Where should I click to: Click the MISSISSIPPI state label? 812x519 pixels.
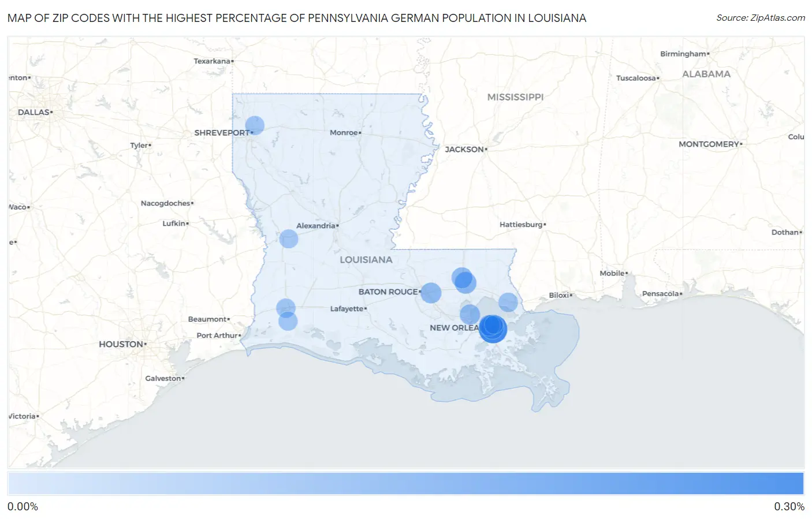click(515, 97)
